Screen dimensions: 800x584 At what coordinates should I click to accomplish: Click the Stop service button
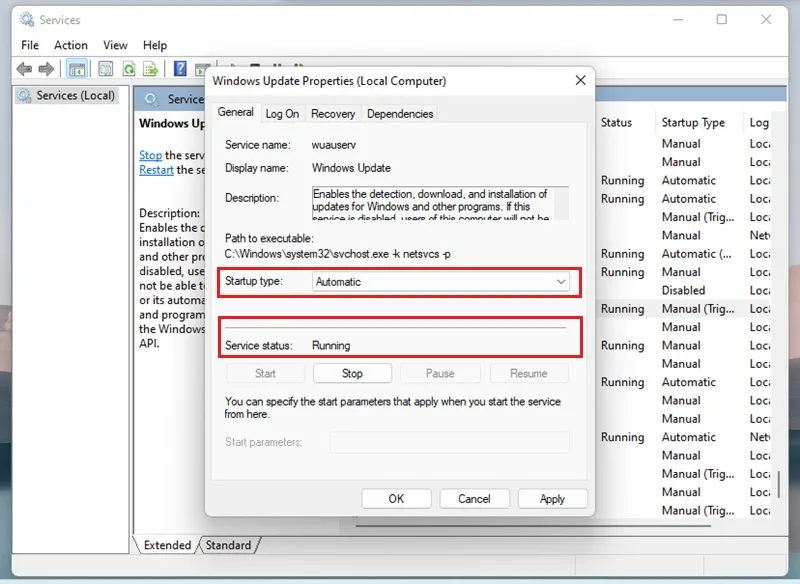352,373
